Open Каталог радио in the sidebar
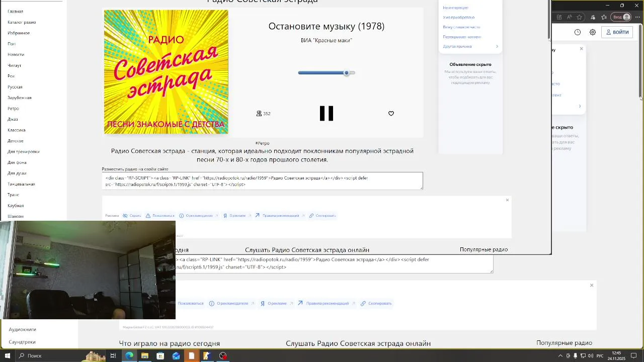644x362 pixels. click(x=22, y=22)
